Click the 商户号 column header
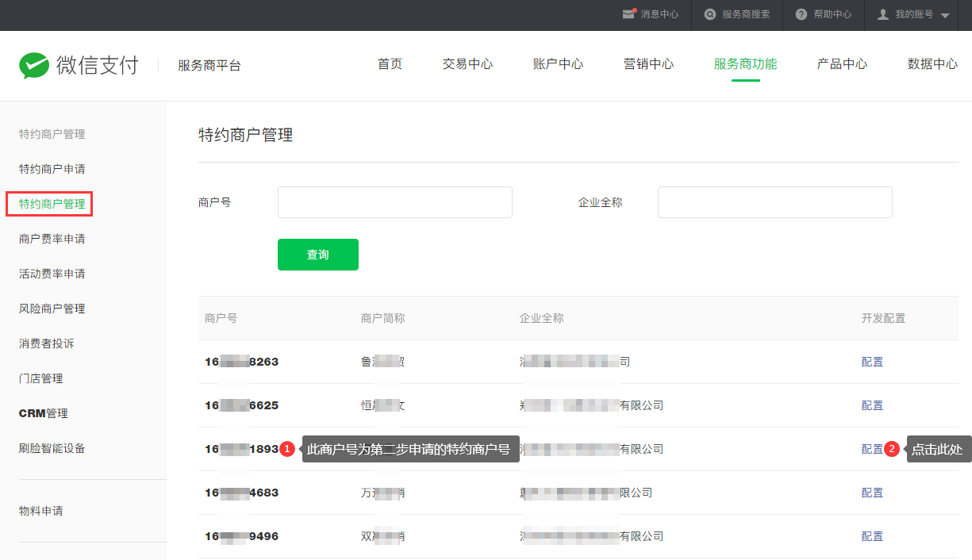The height and width of the screenshot is (560, 972). [221, 318]
